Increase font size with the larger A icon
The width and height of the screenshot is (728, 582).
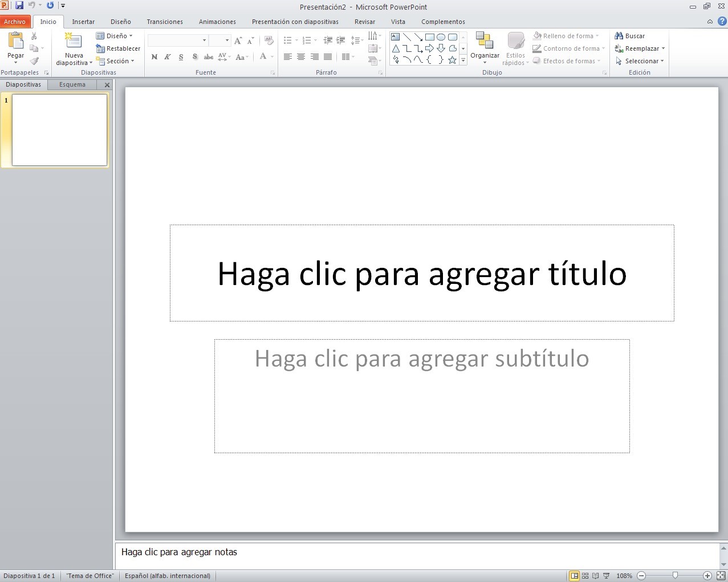click(x=238, y=40)
